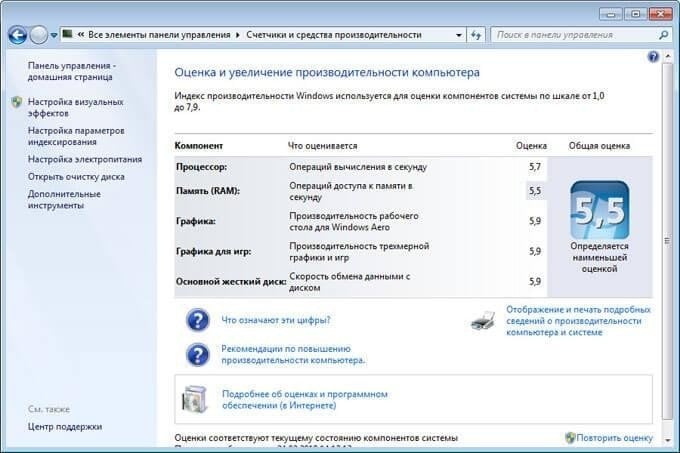Click the vertical scrollbar thumb
The height and width of the screenshot is (453, 680).
(x=667, y=241)
